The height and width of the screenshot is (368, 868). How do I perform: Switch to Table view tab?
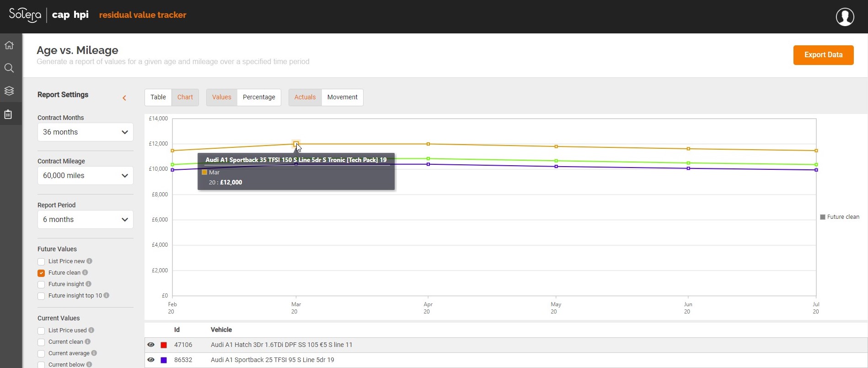point(158,97)
